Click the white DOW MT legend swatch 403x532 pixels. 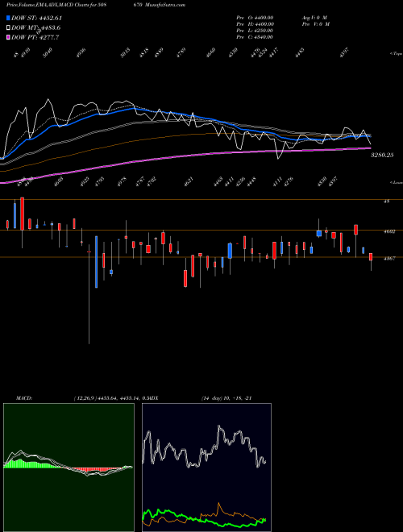click(x=9, y=27)
